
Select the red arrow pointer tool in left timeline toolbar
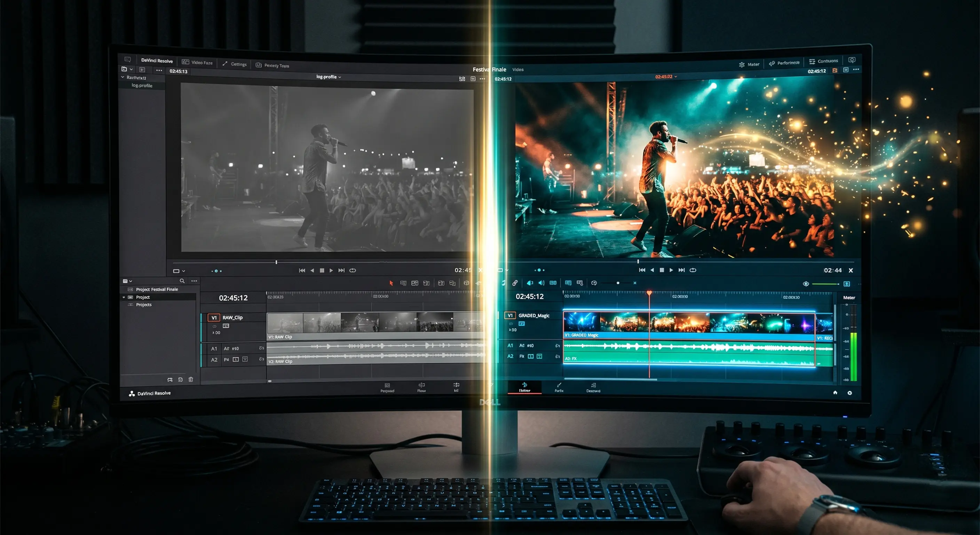coord(391,283)
